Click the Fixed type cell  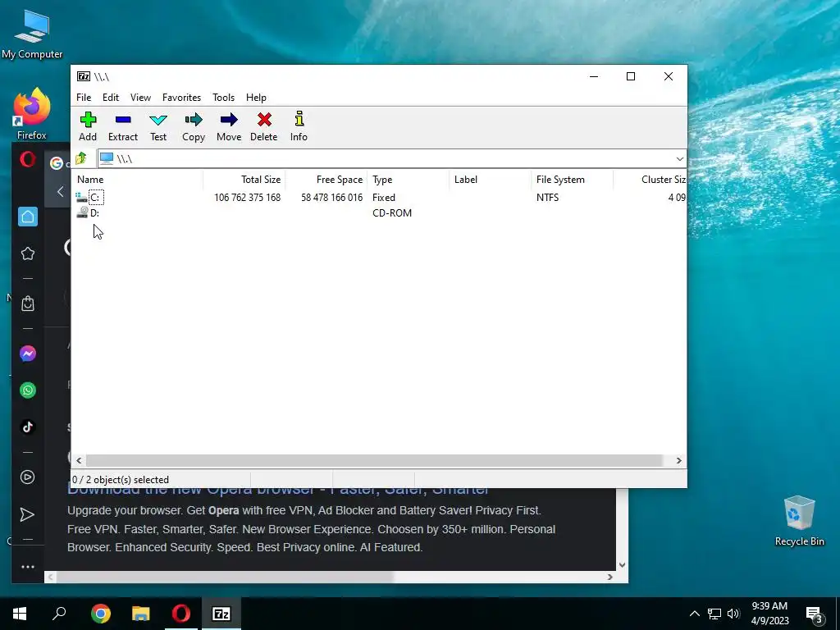(384, 198)
